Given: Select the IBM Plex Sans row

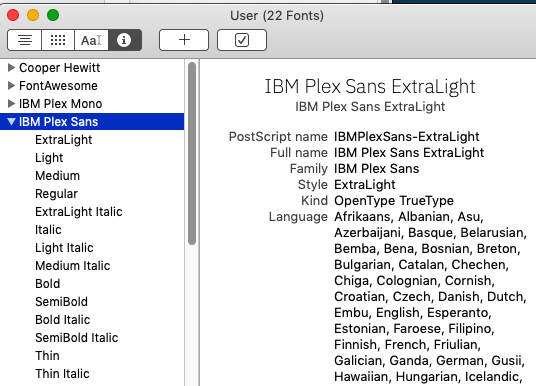Looking at the screenshot, I should point(92,122).
